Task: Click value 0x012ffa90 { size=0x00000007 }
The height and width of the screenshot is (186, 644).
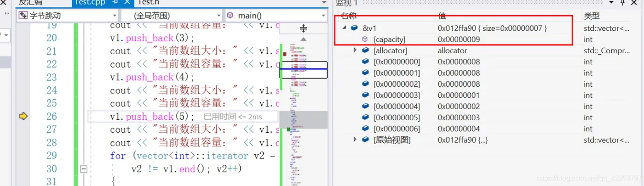Action: (492, 28)
